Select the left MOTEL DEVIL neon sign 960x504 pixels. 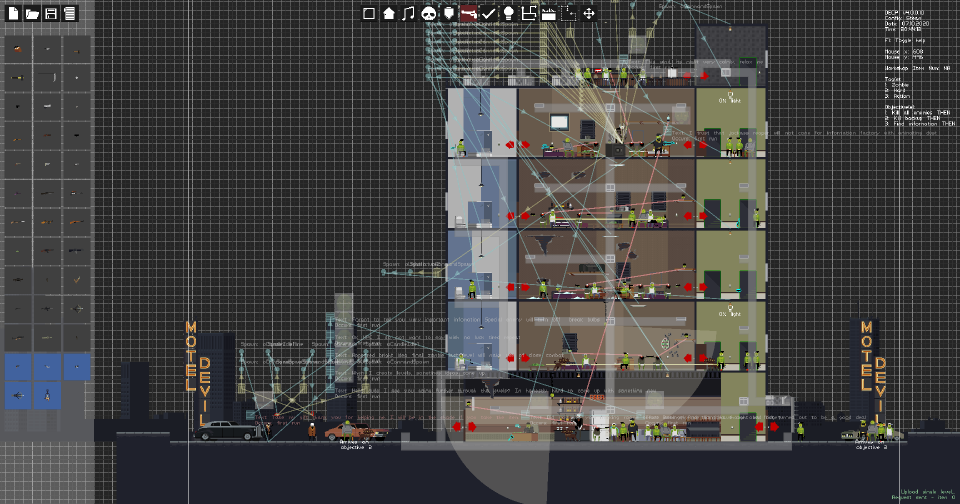[198, 372]
